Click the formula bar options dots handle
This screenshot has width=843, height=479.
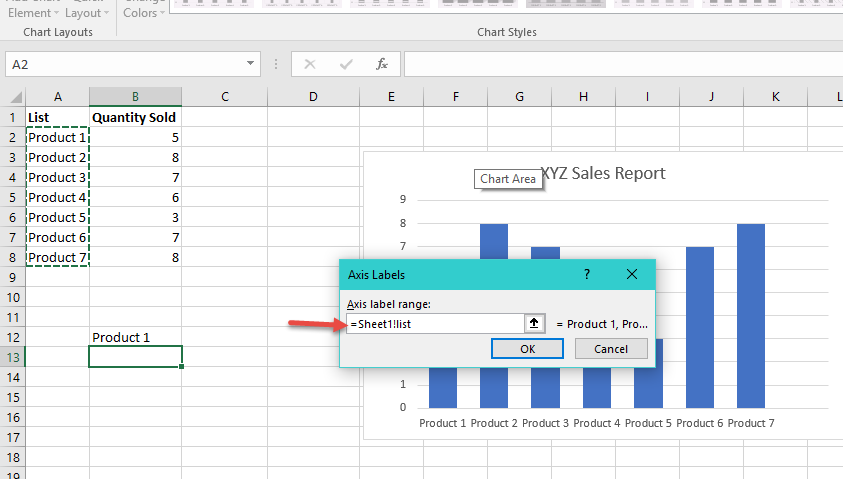(276, 65)
